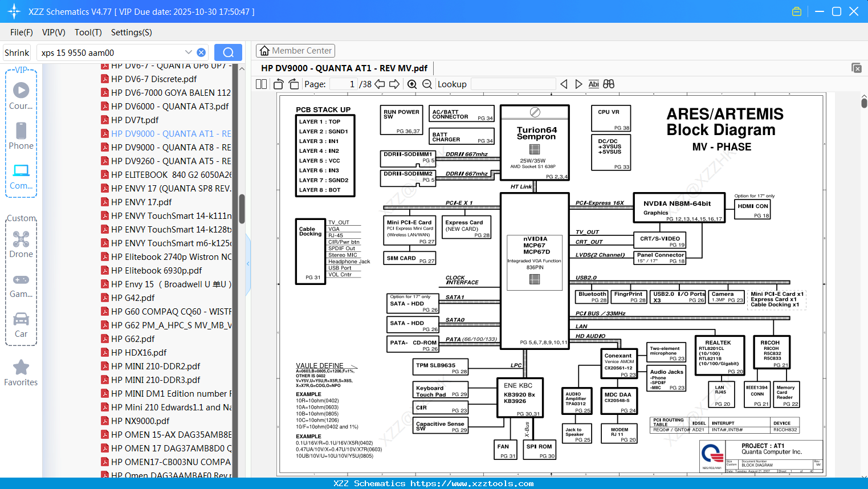Open HP OMEN 15-AX DAG35AMB8E file
868x489 pixels.
click(x=171, y=435)
